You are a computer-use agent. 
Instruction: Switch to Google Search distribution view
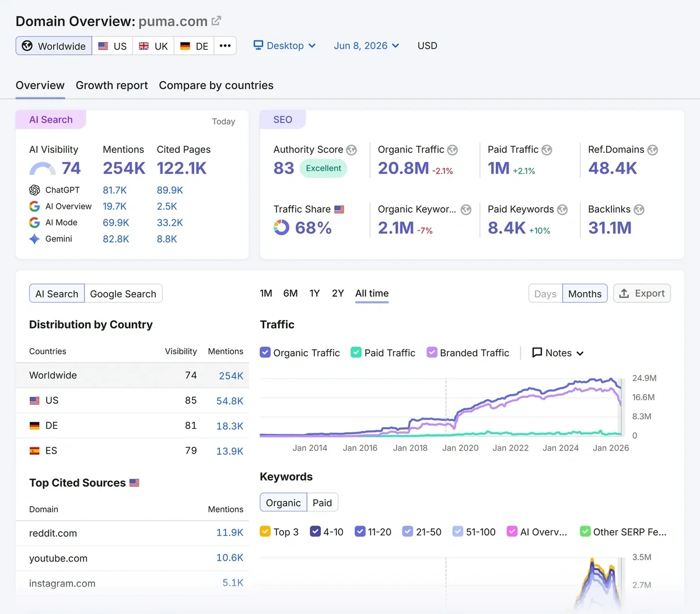(123, 294)
